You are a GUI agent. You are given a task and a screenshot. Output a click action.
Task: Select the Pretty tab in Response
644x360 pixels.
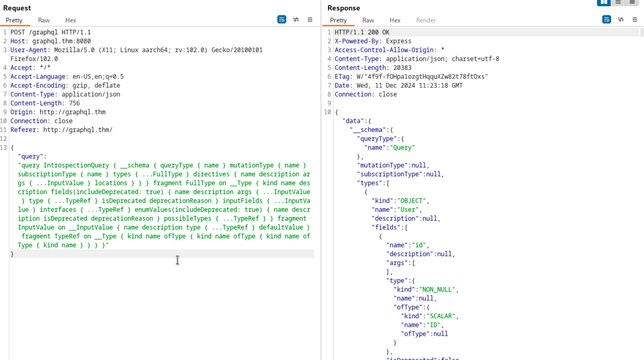coord(338,20)
